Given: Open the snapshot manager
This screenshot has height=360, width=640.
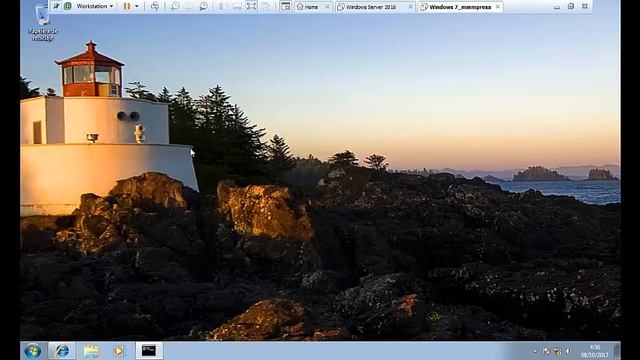Looking at the screenshot, I should coord(203,6).
